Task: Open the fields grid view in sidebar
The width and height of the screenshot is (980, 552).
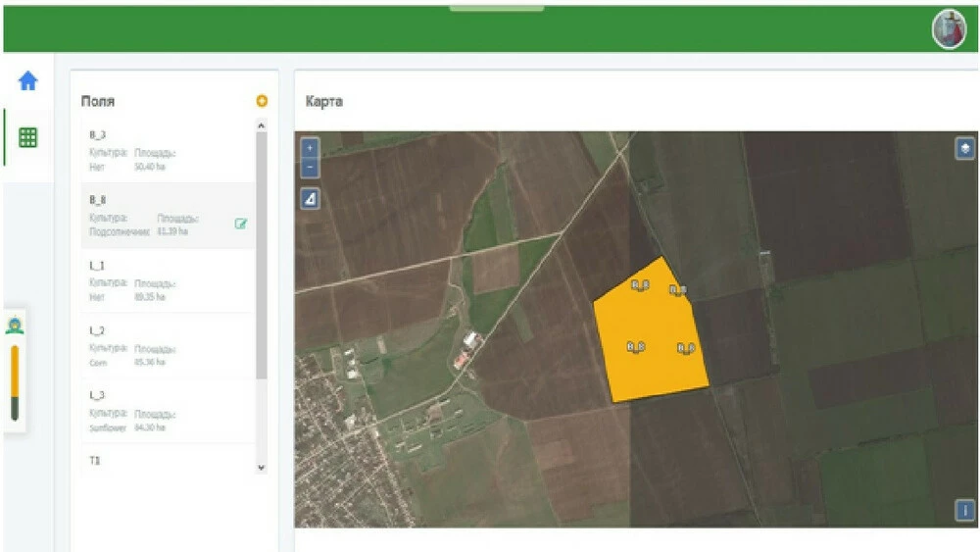Action: tap(27, 137)
